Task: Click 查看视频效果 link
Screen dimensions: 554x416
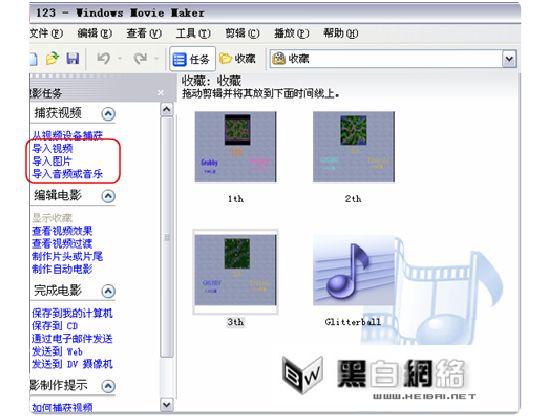Action: click(62, 231)
